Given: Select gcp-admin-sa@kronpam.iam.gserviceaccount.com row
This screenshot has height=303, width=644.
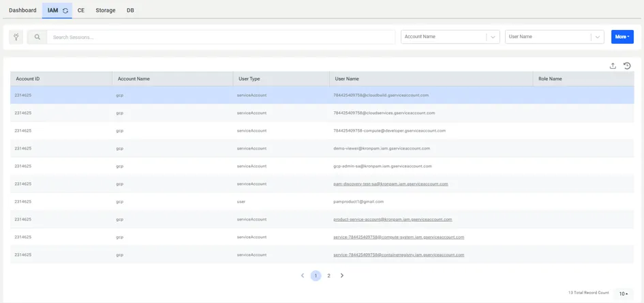Looking at the screenshot, I should (x=322, y=166).
